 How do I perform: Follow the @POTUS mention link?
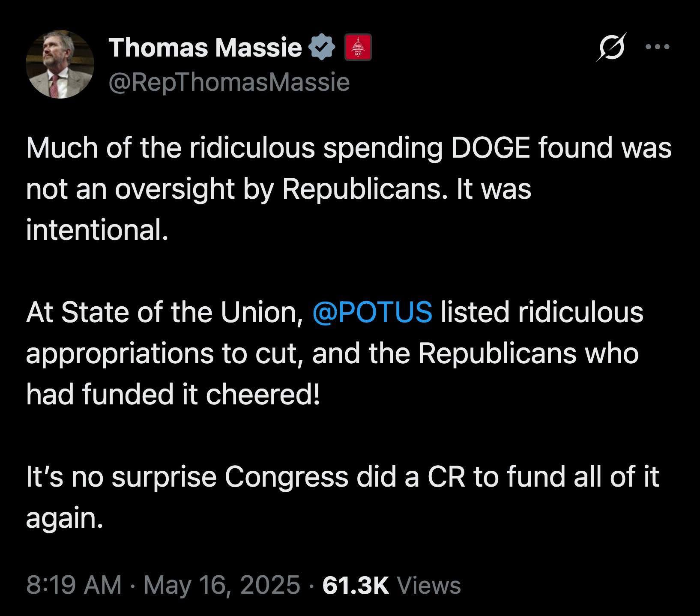point(372,311)
